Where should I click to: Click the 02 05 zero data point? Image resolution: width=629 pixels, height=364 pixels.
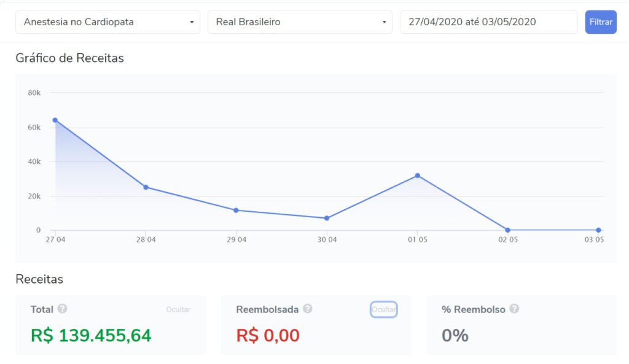[x=507, y=230]
